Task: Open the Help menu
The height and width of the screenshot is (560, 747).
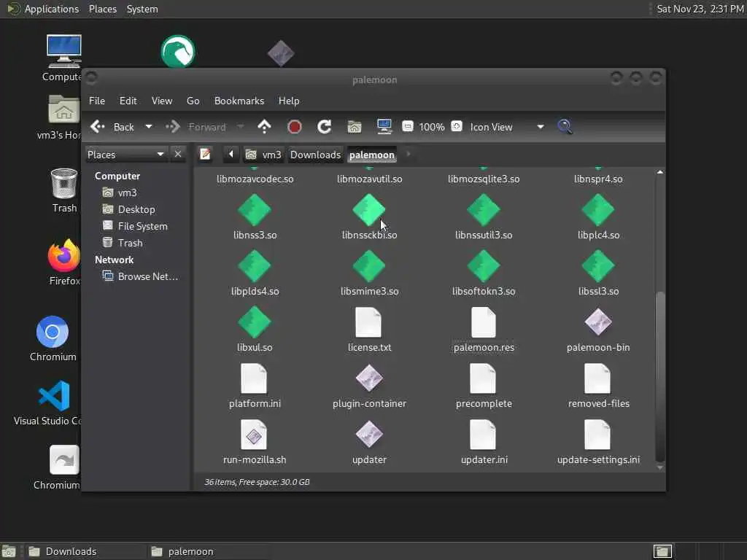Action: pyautogui.click(x=289, y=101)
